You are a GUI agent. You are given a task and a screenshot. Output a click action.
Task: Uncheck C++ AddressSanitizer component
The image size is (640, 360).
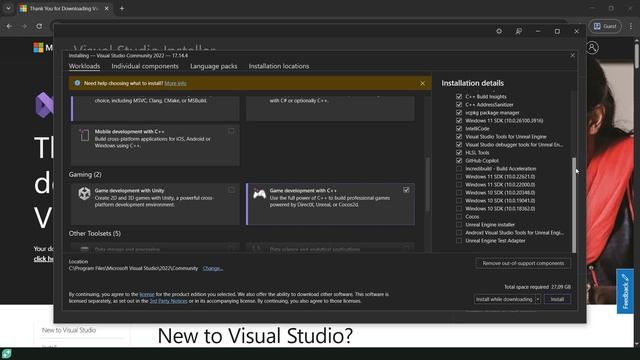459,104
